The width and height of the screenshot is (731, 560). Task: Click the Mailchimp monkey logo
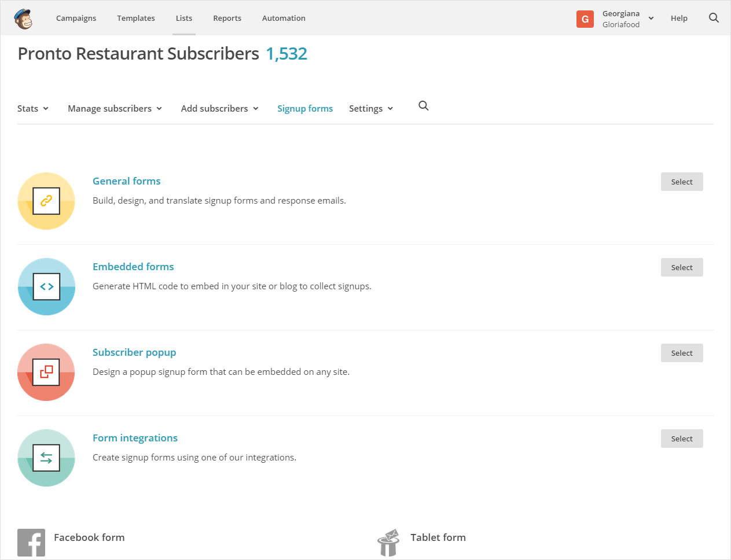[x=23, y=19]
